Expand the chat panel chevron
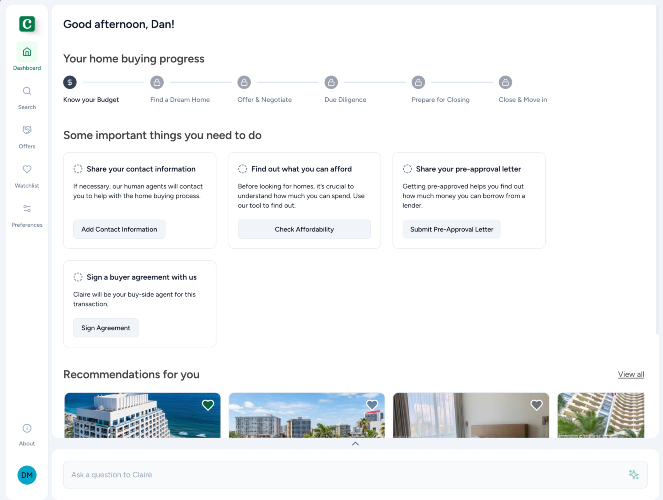Screen dimensions: 663x500 pos(355,443)
